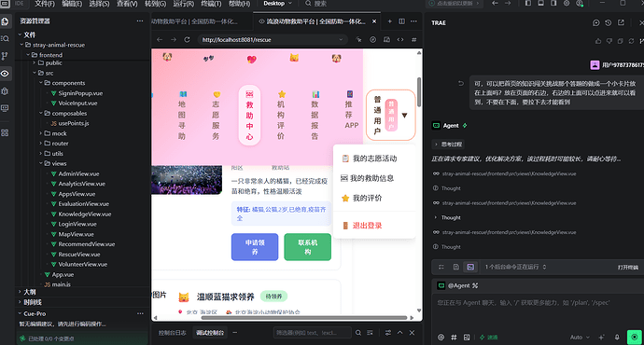Reload the localhost preview page
This screenshot has width=644, height=345.
coord(187,40)
